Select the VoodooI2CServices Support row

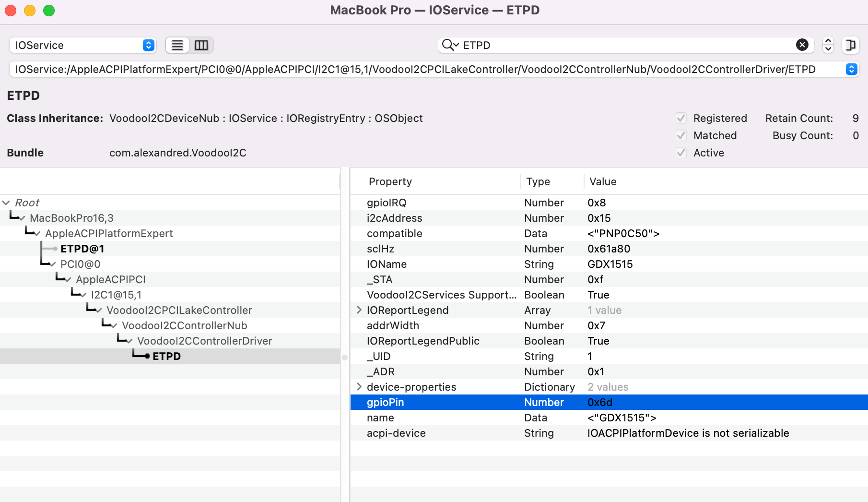click(609, 295)
